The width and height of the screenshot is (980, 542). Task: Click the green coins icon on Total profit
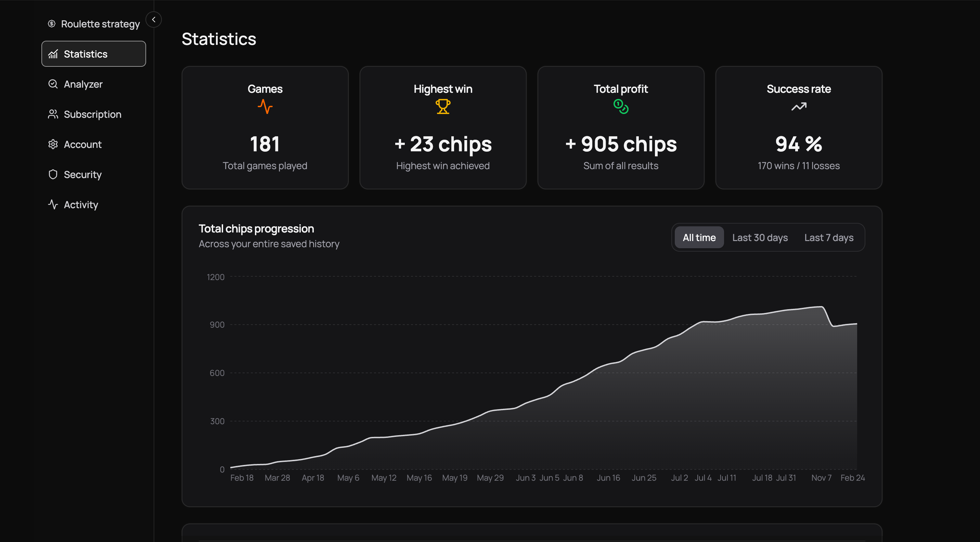620,106
